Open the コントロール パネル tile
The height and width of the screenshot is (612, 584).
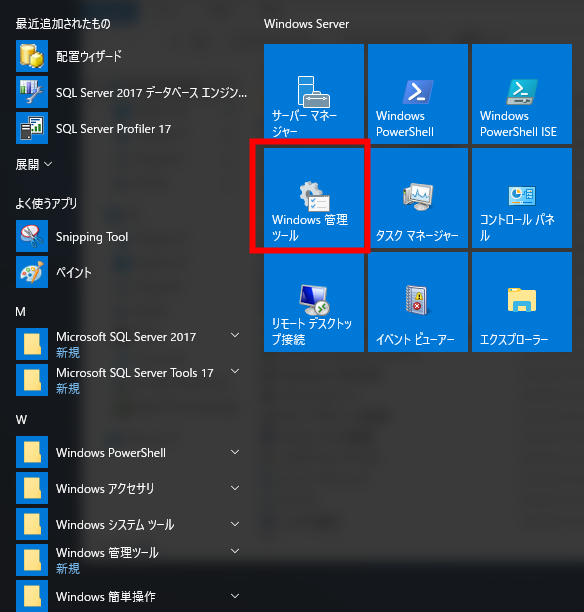[522, 198]
